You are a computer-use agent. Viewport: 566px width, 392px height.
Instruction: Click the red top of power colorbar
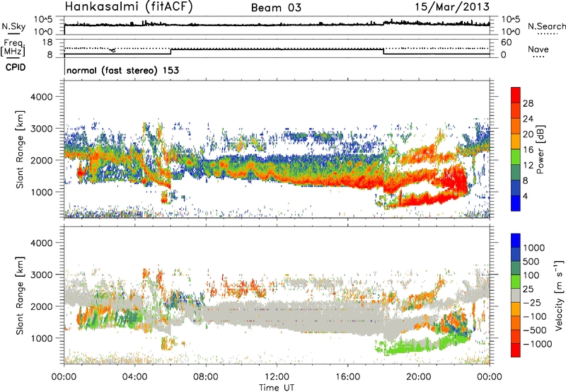click(x=516, y=95)
